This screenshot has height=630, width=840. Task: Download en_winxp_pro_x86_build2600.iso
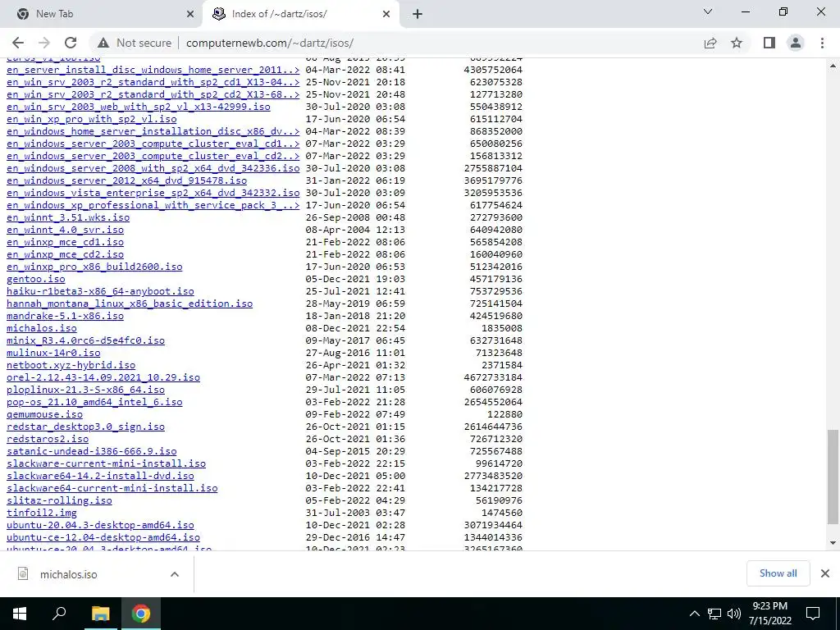click(x=94, y=267)
